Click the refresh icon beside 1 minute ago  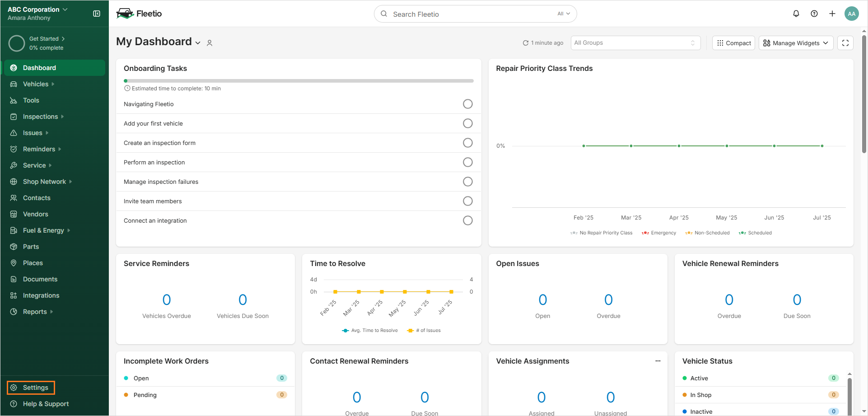[x=525, y=43]
